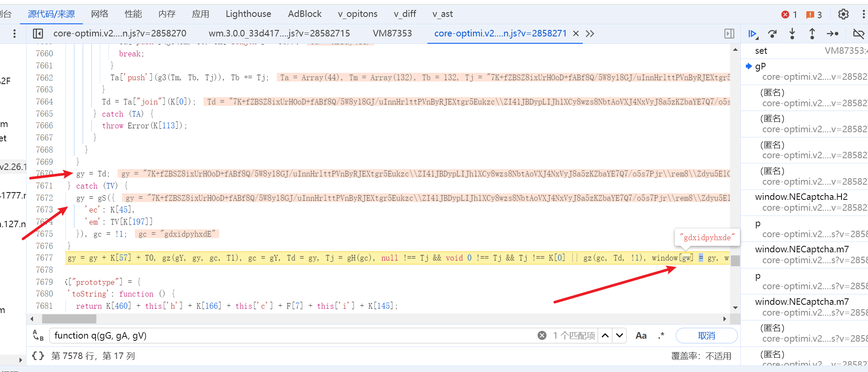
Task: Open the 性能 panel tab
Action: pos(133,14)
